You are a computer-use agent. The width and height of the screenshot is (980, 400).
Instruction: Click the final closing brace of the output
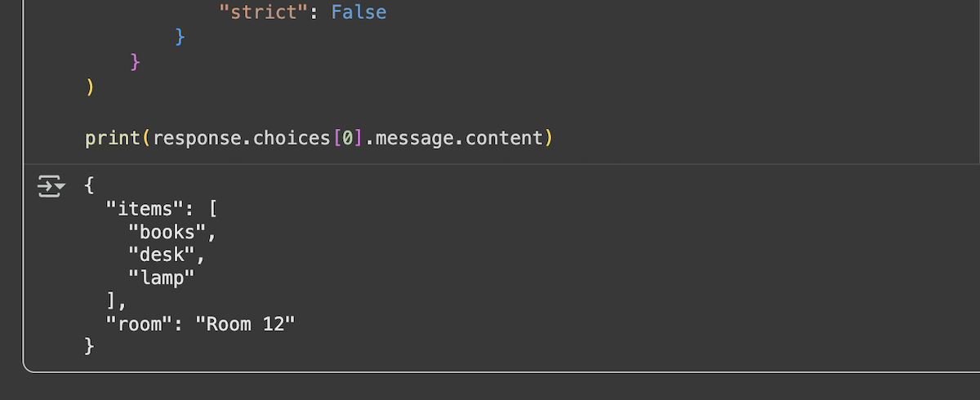coord(90,346)
